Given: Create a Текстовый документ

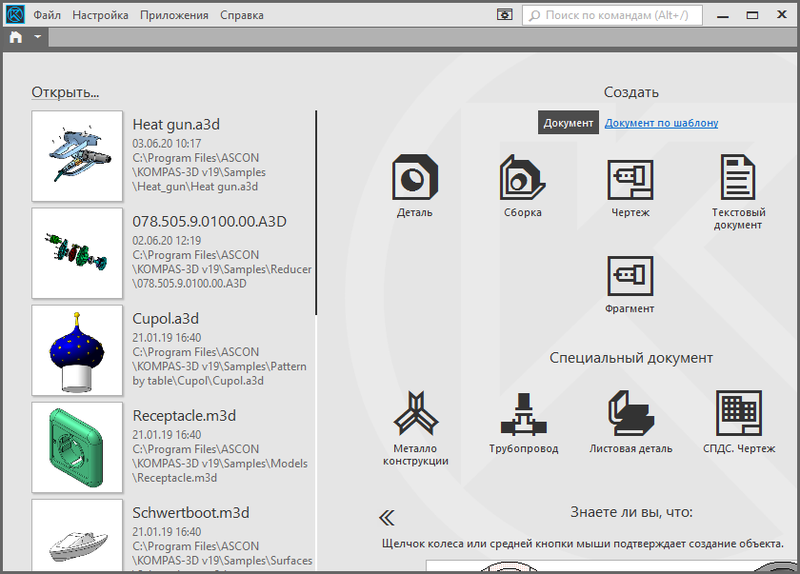Looking at the screenshot, I should click(738, 192).
